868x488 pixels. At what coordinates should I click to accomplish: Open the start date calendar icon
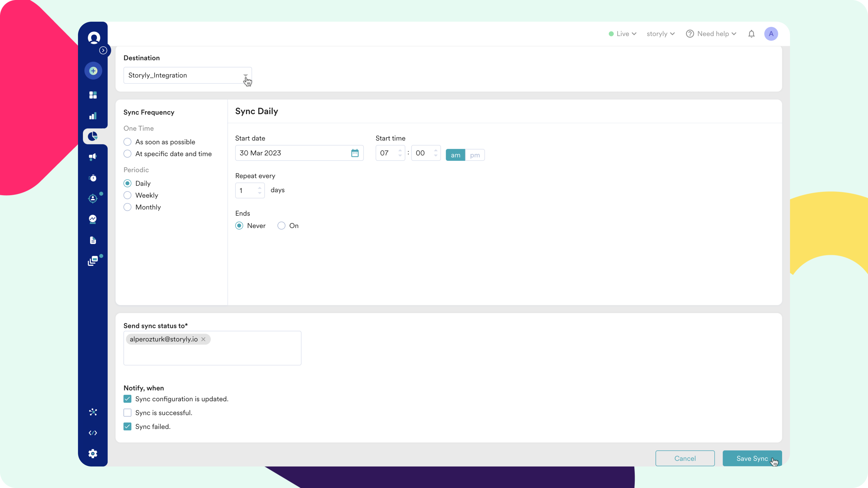click(354, 153)
